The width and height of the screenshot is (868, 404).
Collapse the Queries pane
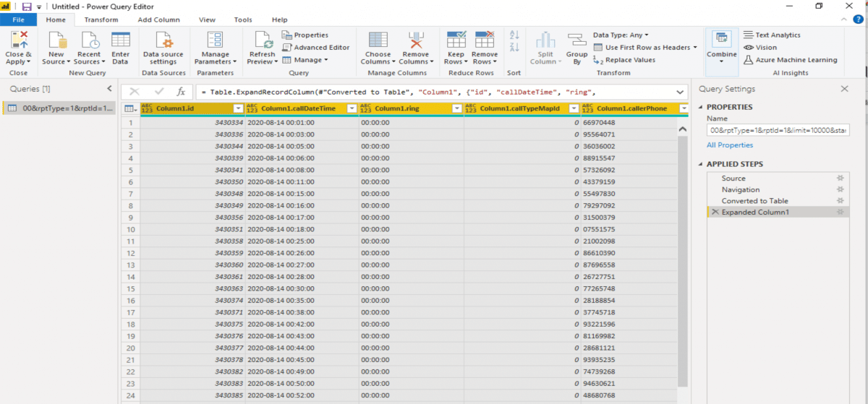pos(109,89)
